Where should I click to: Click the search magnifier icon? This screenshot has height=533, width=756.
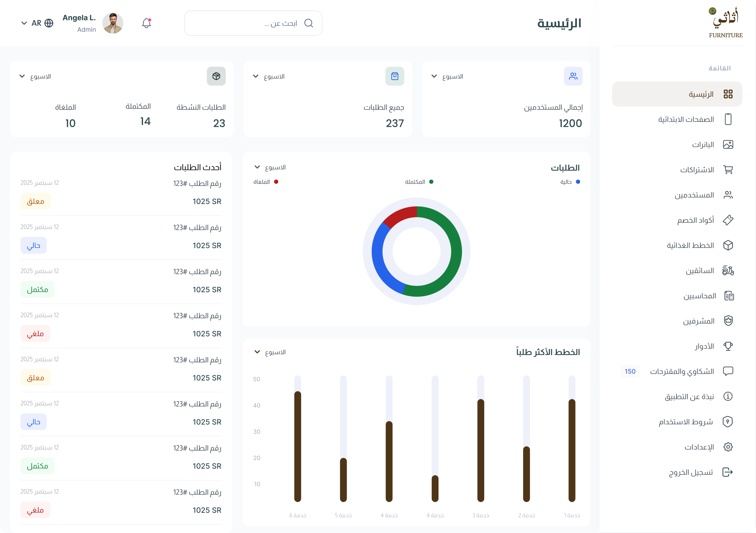pyautogui.click(x=309, y=23)
